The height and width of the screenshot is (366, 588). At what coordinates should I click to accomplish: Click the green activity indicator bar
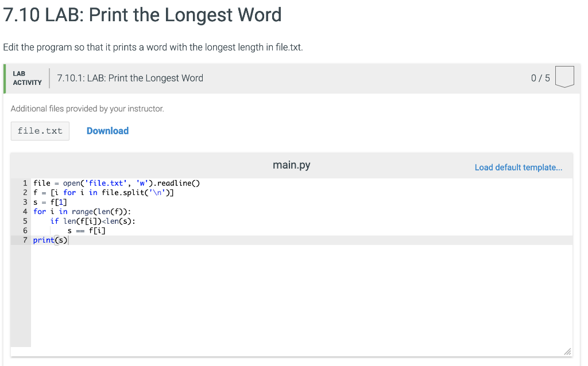(x=5, y=77)
